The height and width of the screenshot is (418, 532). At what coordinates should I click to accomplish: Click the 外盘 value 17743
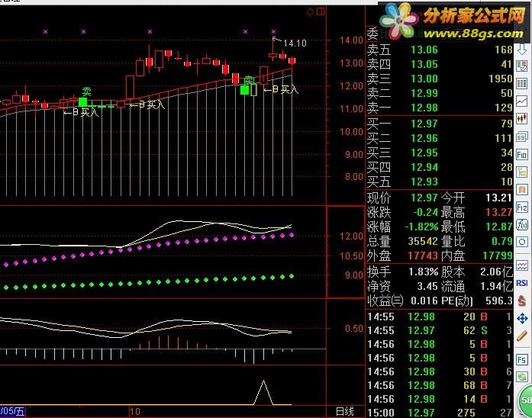(x=423, y=256)
